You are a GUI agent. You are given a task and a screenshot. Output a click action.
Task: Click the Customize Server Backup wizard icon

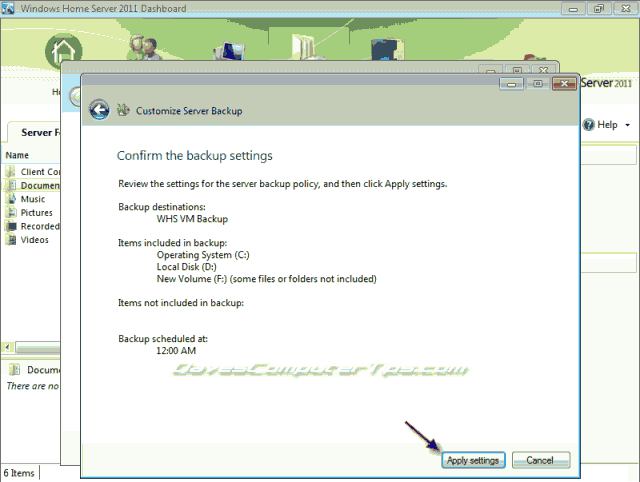pyautogui.click(x=123, y=110)
